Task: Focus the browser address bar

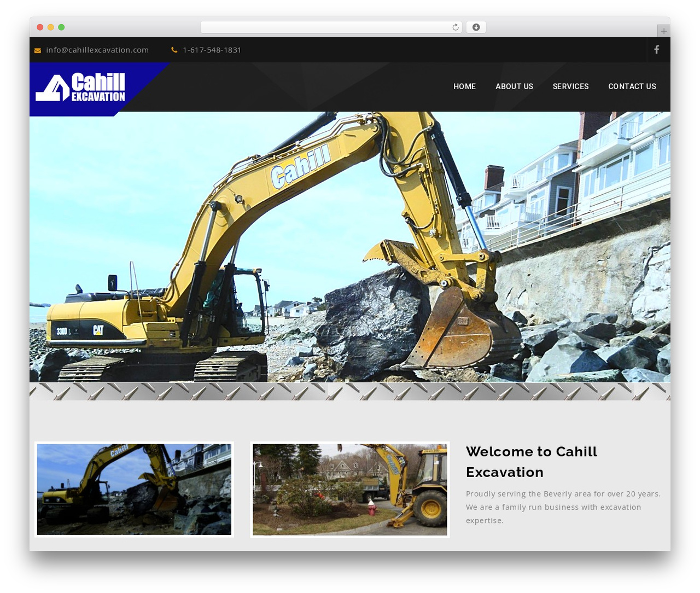Action: click(x=331, y=27)
